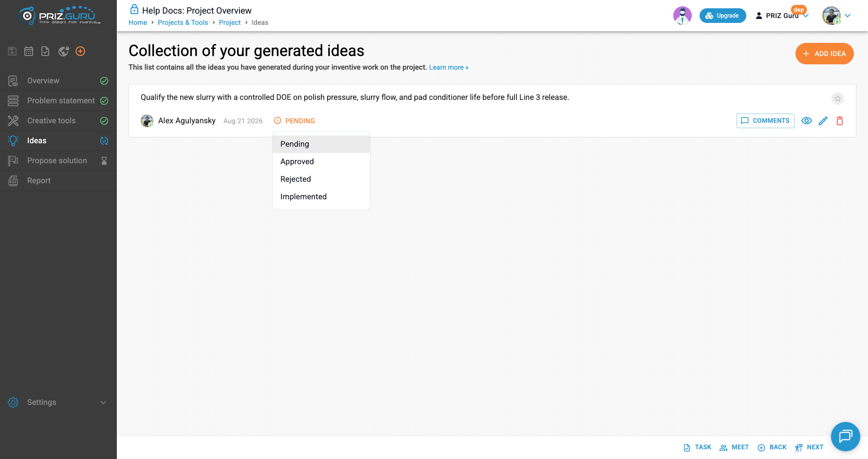
Task: Click the Propose solution hourglass icon
Action: (x=104, y=161)
